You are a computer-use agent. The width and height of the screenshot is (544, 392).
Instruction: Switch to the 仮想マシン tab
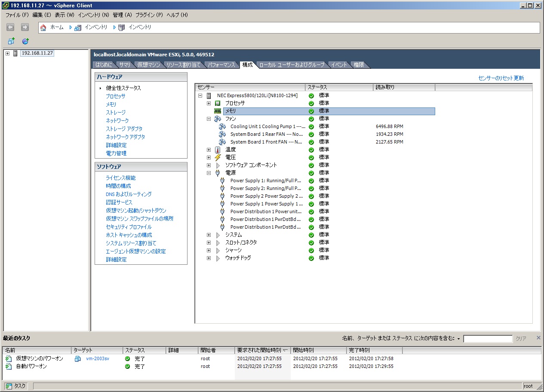(149, 65)
